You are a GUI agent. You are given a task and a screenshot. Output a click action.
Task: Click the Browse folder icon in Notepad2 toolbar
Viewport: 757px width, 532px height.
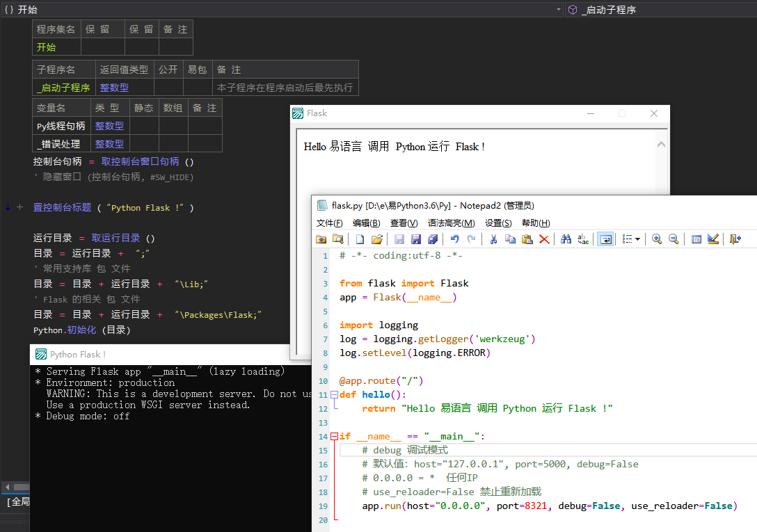pos(338,239)
